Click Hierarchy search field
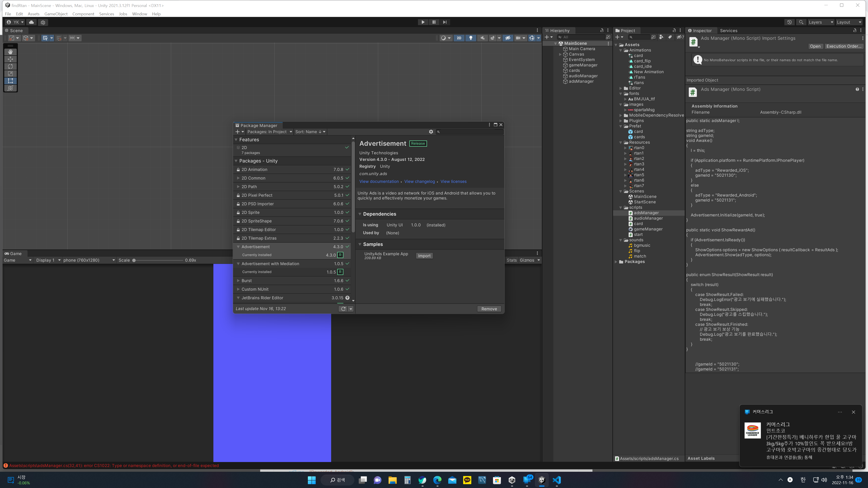The width and height of the screenshot is (868, 488). point(581,37)
